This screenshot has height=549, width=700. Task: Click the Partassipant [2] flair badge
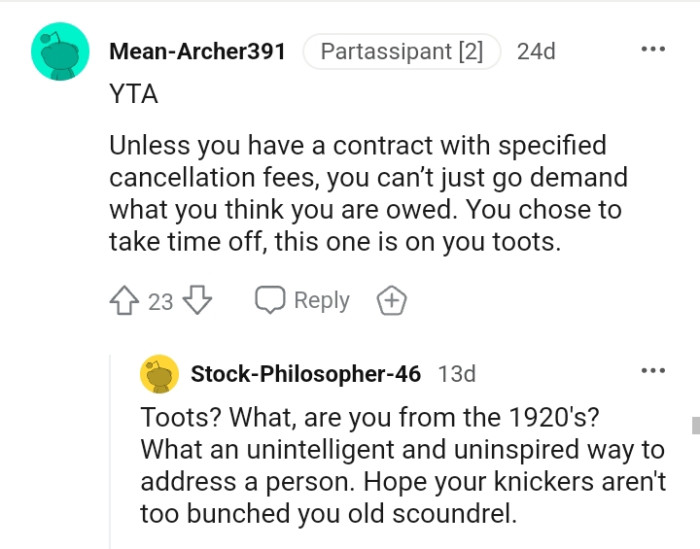401,51
